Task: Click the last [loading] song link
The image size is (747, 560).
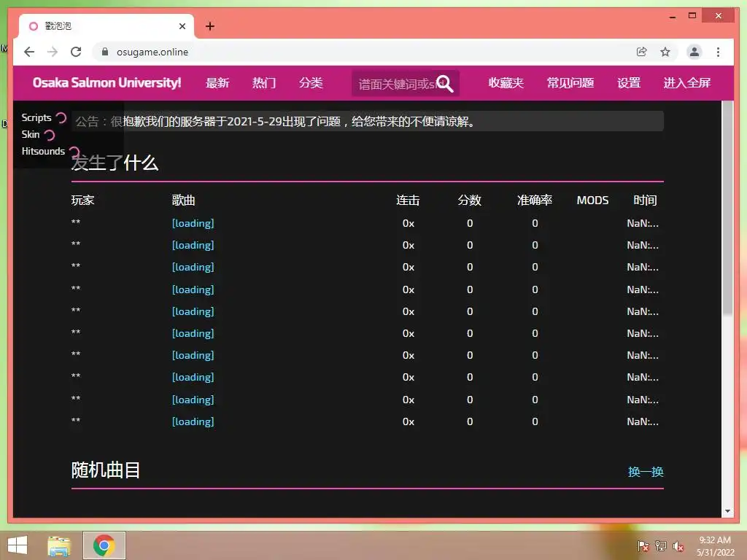Action: (x=193, y=421)
